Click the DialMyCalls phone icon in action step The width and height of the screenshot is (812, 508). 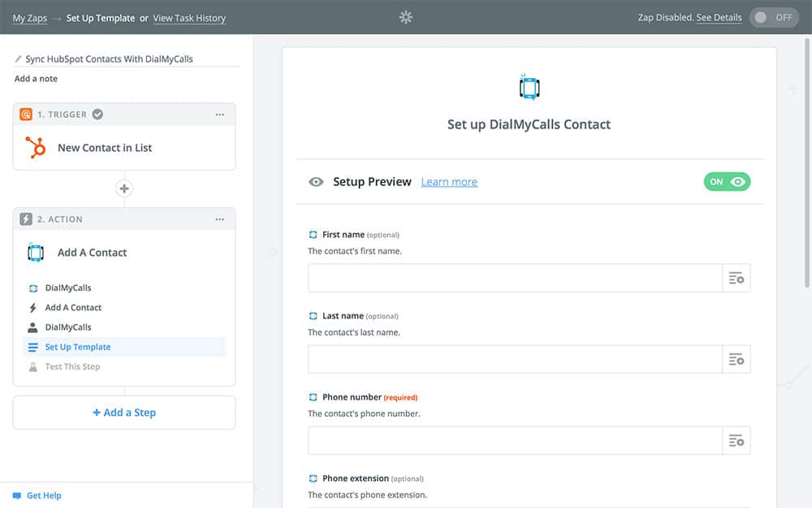[35, 253]
